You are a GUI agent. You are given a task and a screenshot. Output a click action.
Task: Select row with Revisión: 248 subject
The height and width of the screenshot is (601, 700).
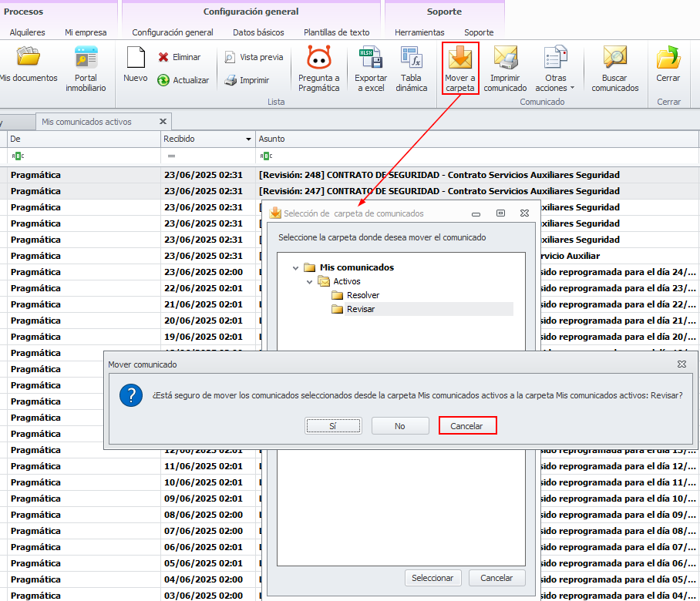tap(350, 175)
